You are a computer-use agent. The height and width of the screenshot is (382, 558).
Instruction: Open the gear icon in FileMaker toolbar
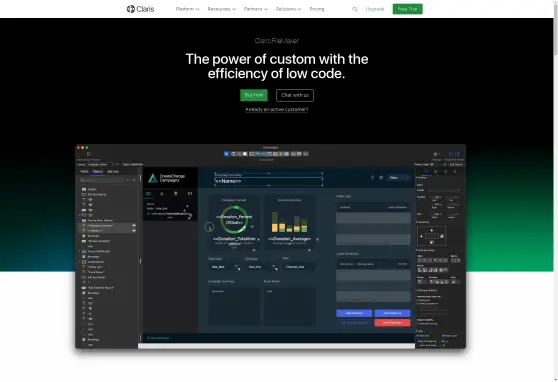click(435, 154)
